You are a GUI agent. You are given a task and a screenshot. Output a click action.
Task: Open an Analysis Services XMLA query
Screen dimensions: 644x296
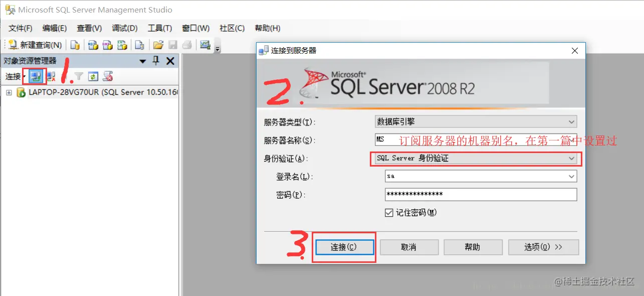(122, 45)
